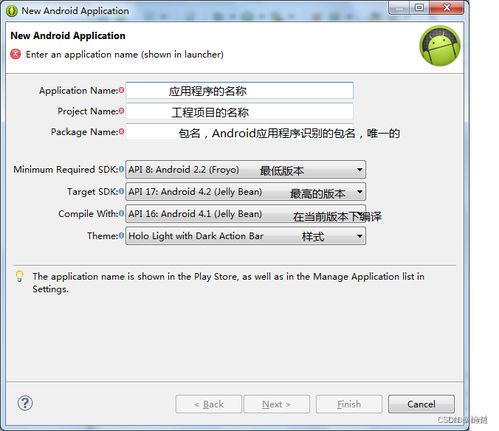Click error marker next to Package Name

tap(121, 131)
